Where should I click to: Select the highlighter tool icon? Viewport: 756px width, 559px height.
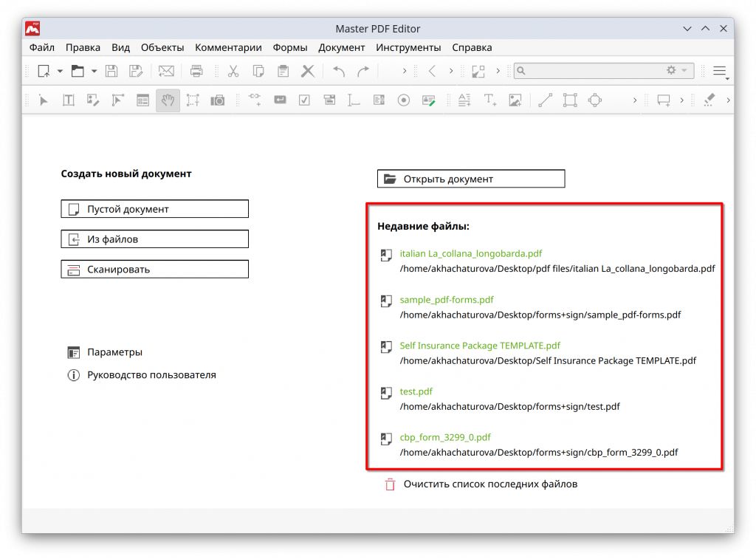pyautogui.click(x=709, y=100)
